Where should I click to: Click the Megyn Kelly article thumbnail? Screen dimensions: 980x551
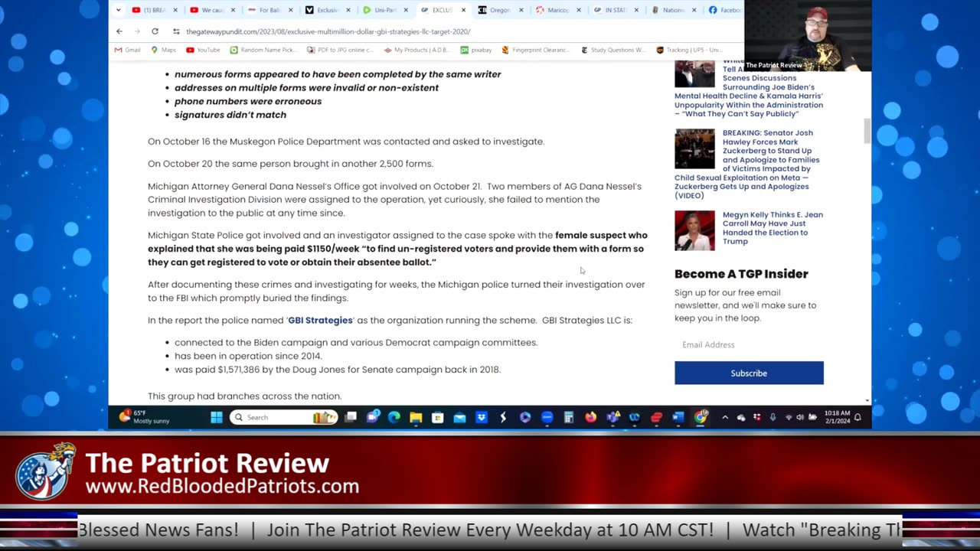click(694, 230)
